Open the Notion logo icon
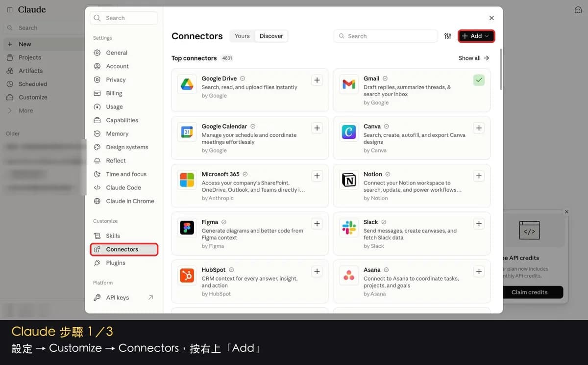This screenshot has height=365, width=588. 348,180
